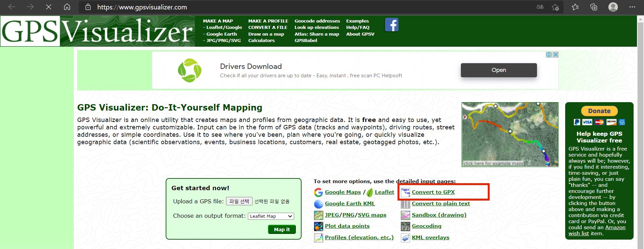The image size is (644, 249).
Task: Click the PayPal Donate button
Action: tap(599, 111)
